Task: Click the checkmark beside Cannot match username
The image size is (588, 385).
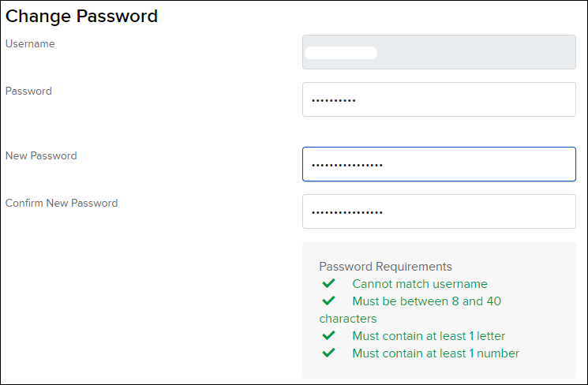Action: (328, 283)
